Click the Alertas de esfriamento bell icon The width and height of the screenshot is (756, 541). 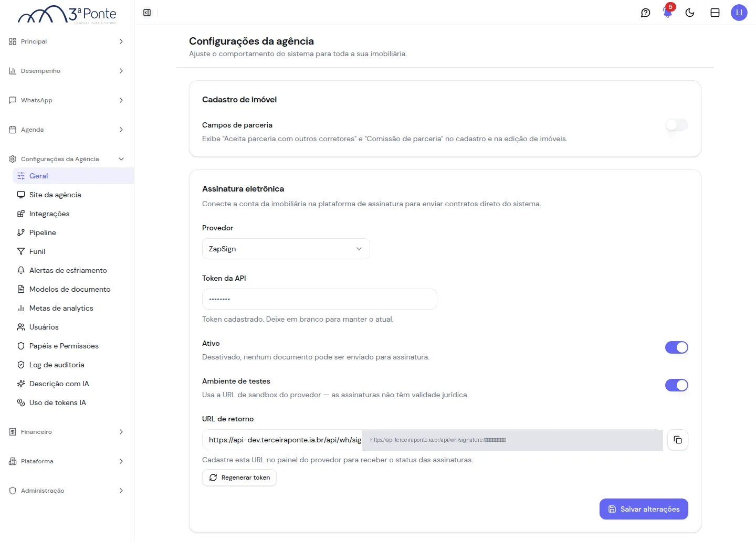pyautogui.click(x=21, y=270)
